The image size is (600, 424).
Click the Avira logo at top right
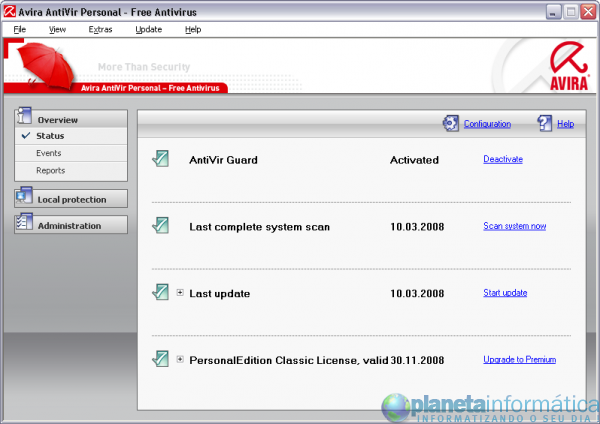pos(569,66)
